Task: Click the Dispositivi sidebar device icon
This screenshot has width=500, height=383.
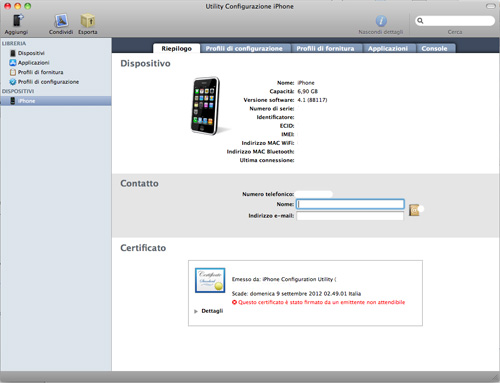Action: click(x=13, y=53)
